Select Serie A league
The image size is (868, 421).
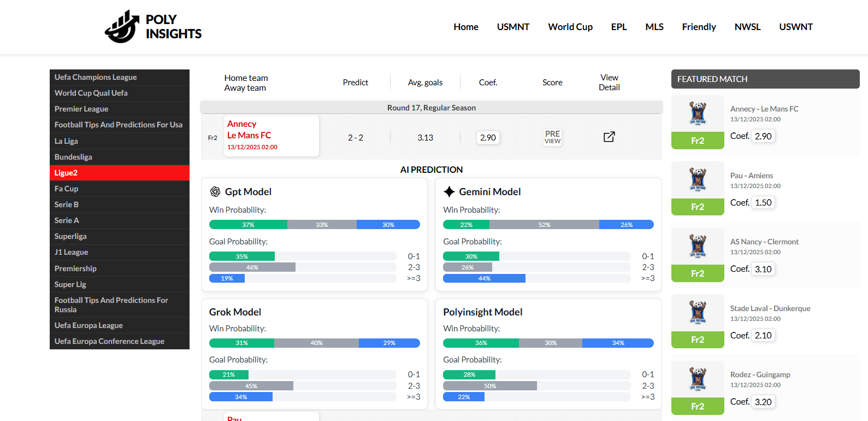(120, 220)
